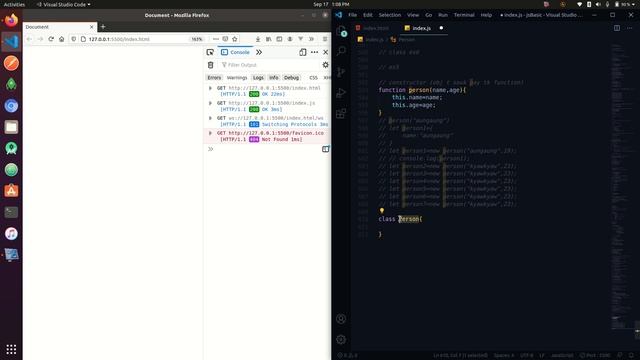This screenshot has width=640, height=360.
Task: Click the Filter Output field
Action: click(269, 65)
